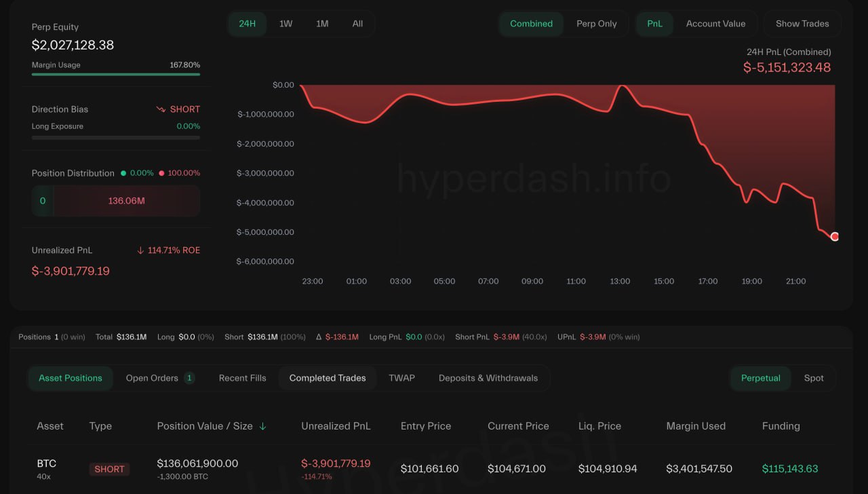The width and height of the screenshot is (868, 494).
Task: Toggle the chart to Account Value
Action: point(715,24)
